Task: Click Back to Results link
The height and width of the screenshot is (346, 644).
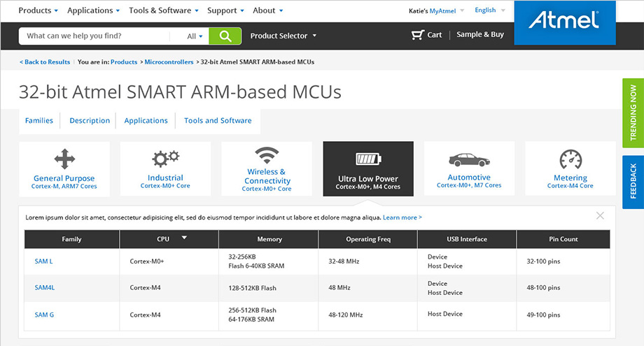Action: [x=45, y=62]
